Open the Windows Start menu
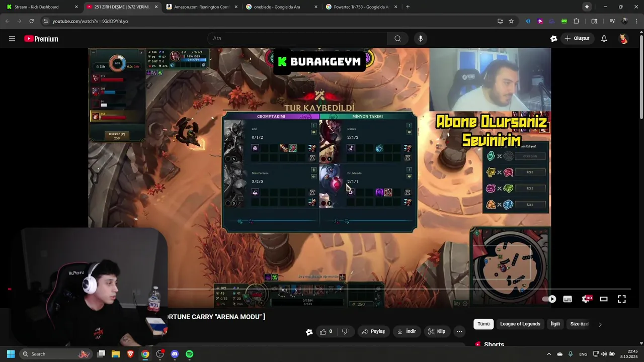 pos(11,354)
